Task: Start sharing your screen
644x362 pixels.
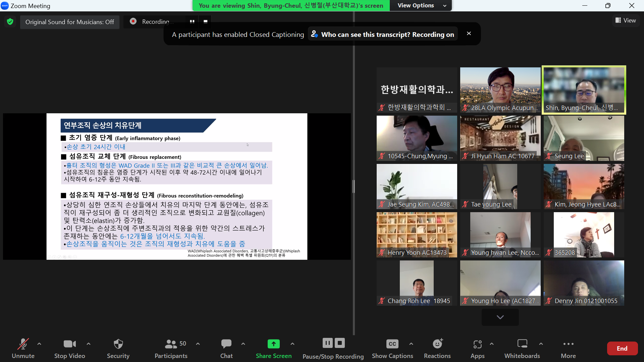Action: click(274, 348)
